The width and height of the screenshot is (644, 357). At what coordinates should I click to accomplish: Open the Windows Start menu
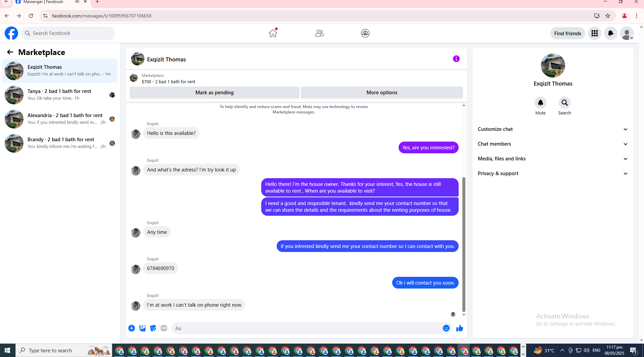point(7,350)
